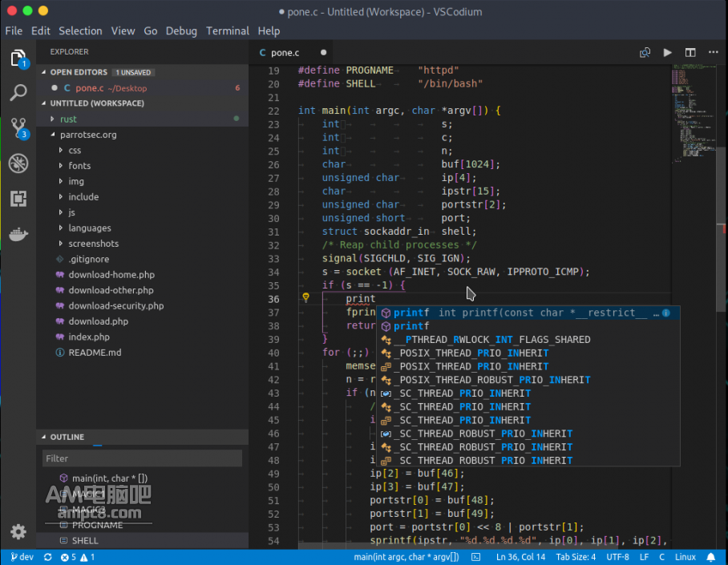Open the editor More Actions ellipsis

713,52
